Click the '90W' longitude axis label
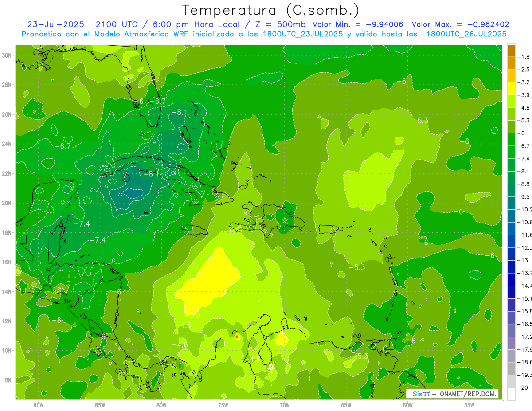The width and height of the screenshot is (532, 411). pyautogui.click(x=38, y=405)
